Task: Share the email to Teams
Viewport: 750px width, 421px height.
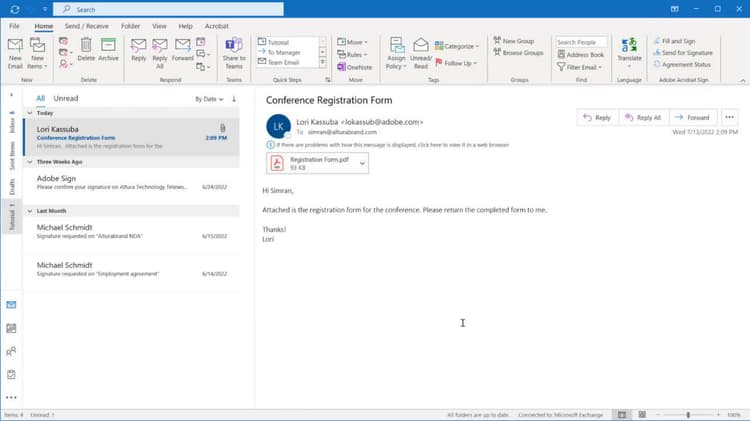Action: (x=234, y=53)
